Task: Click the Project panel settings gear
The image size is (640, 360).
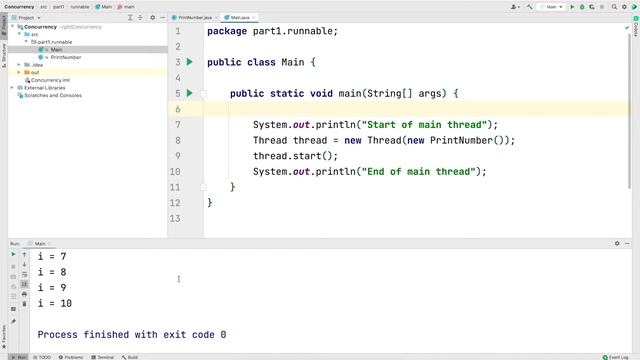Action: tap(153, 18)
